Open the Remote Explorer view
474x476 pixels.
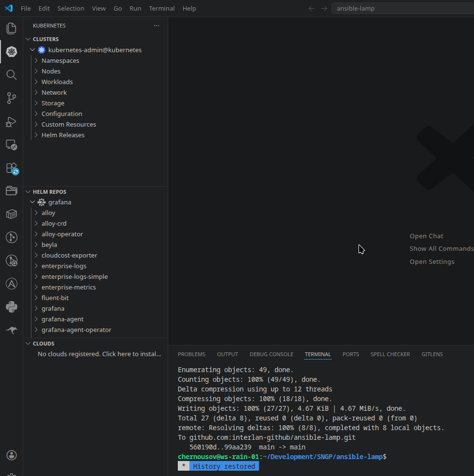(11, 145)
